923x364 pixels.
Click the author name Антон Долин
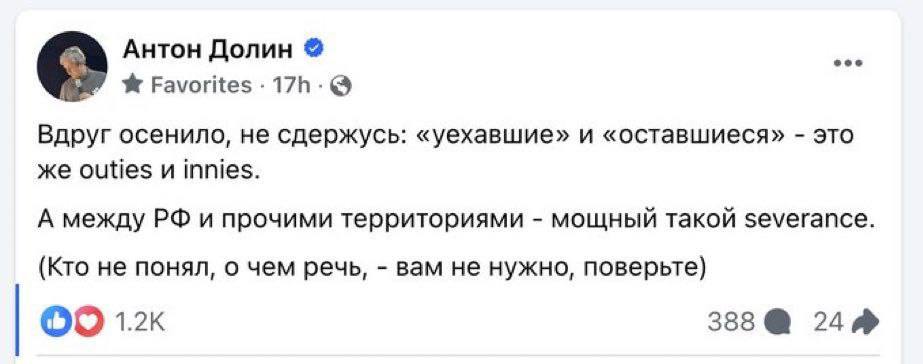point(208,51)
